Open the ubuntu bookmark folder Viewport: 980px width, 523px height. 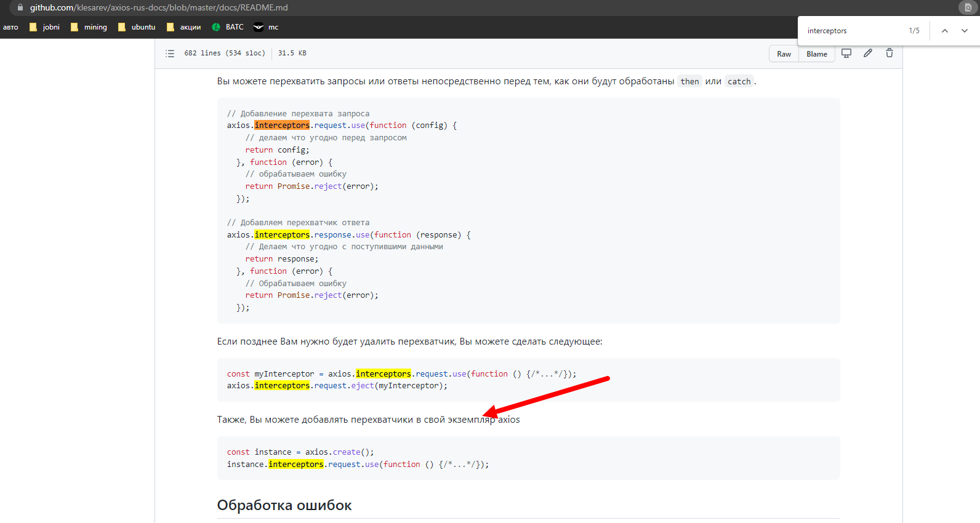tap(137, 27)
